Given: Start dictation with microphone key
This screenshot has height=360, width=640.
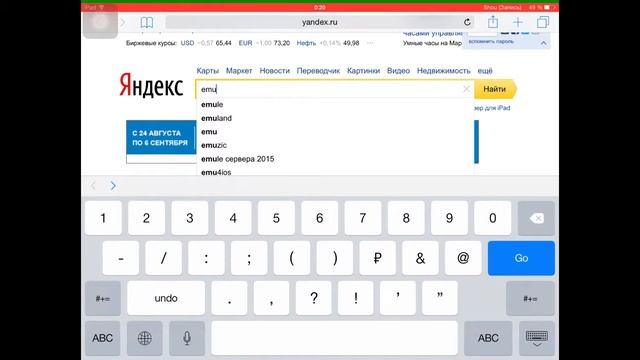Looking at the screenshot, I should [187, 338].
